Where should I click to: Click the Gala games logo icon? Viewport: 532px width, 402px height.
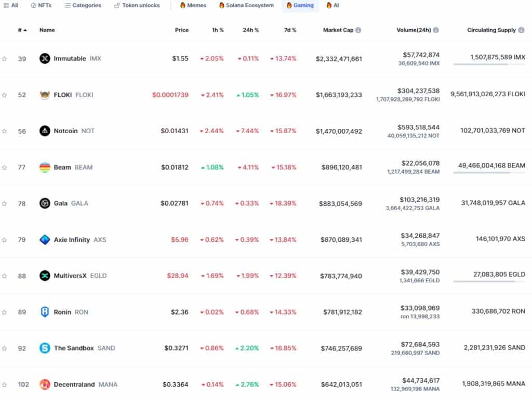tap(45, 203)
